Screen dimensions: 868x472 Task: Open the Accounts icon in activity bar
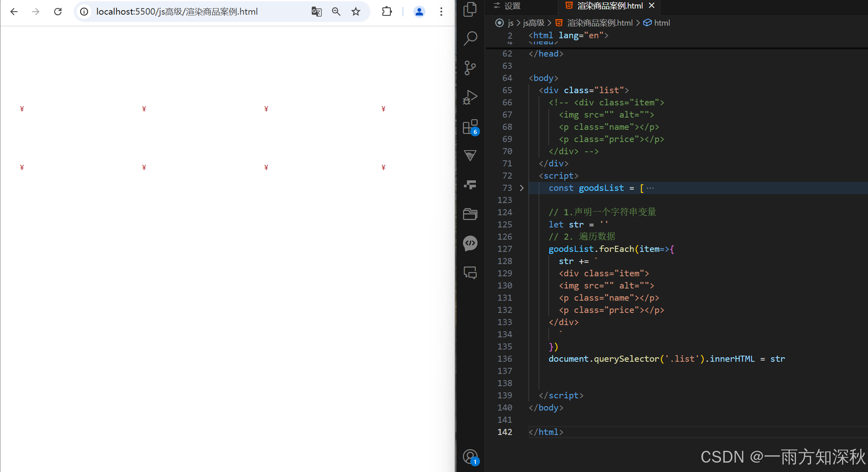point(470,457)
